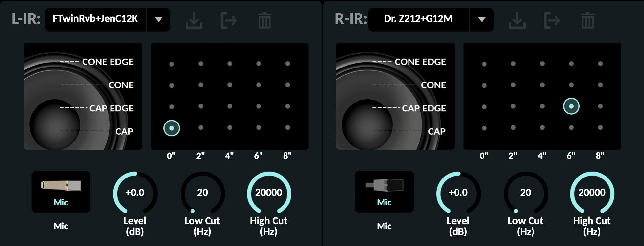Image resolution: width=644 pixels, height=246 pixels.
Task: Click the R-IR export arrow icon
Action: point(552,20)
